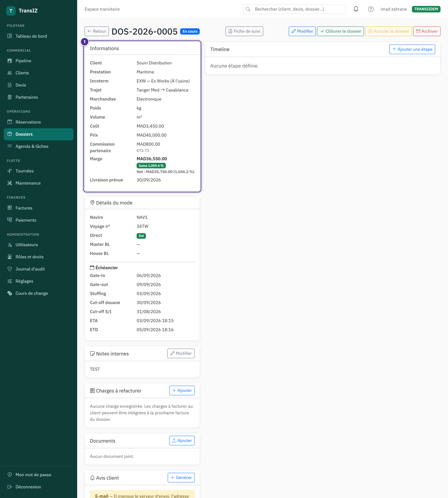448x498 pixels.
Task: Open Tableau de bord in sidebar
Action: [38, 36]
